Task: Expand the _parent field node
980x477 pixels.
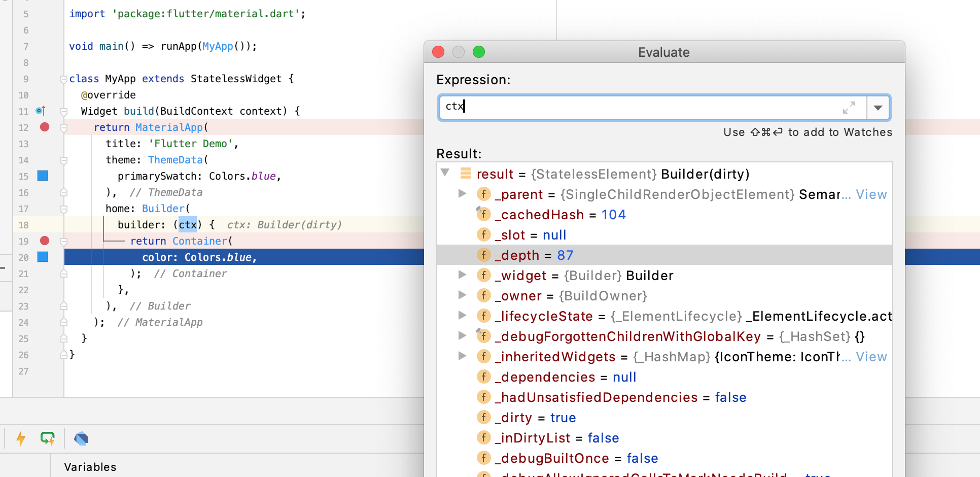Action: 462,193
